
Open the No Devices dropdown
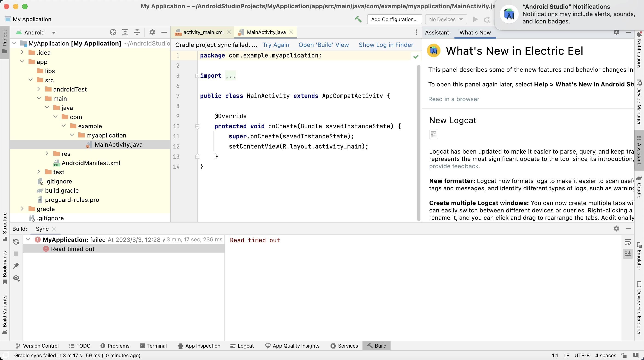446,19
